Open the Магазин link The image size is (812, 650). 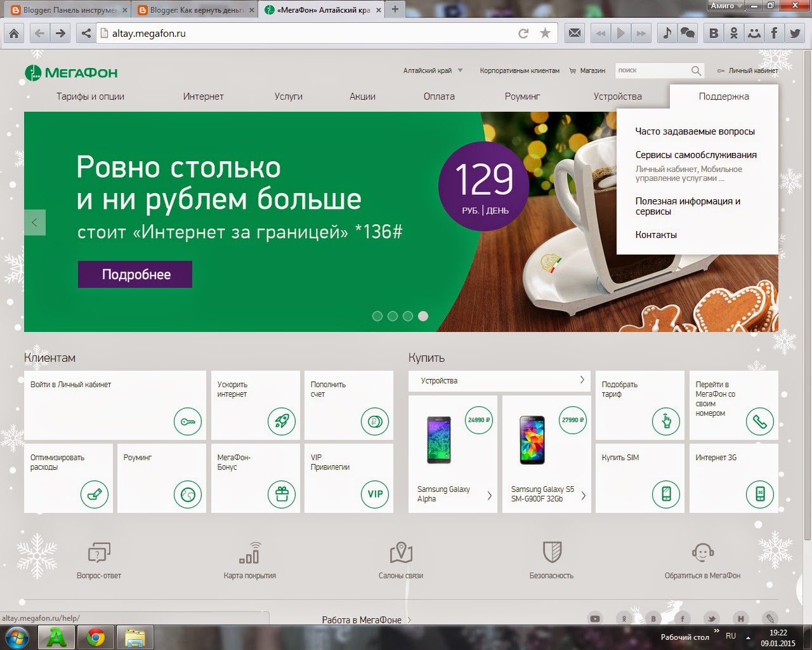587,70
